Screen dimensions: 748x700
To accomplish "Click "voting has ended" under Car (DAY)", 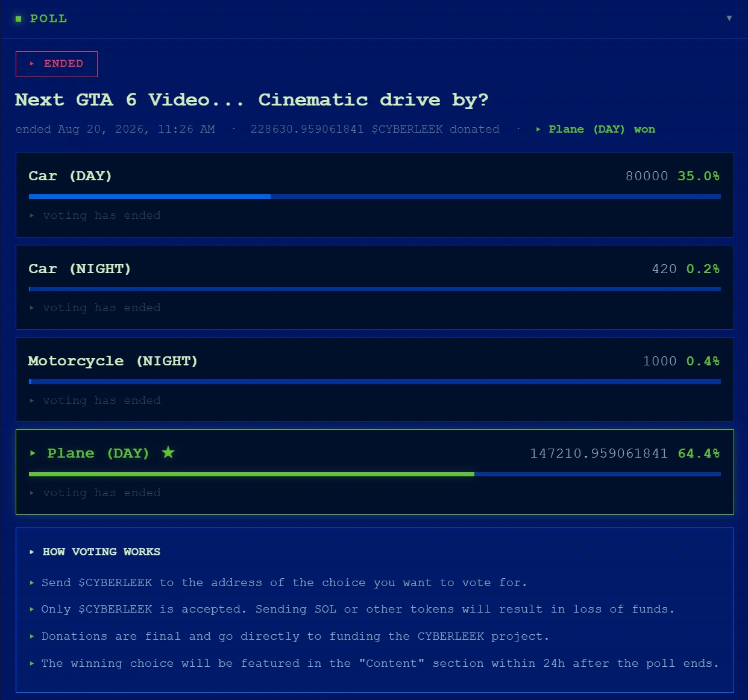I will 102,215.
